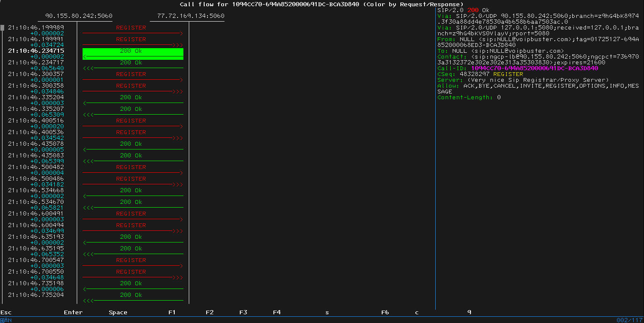Viewport: 644px width, 323px height.
Task: Click the triple green arrowhead at 21:10:46.234717
Action: coord(88,68)
